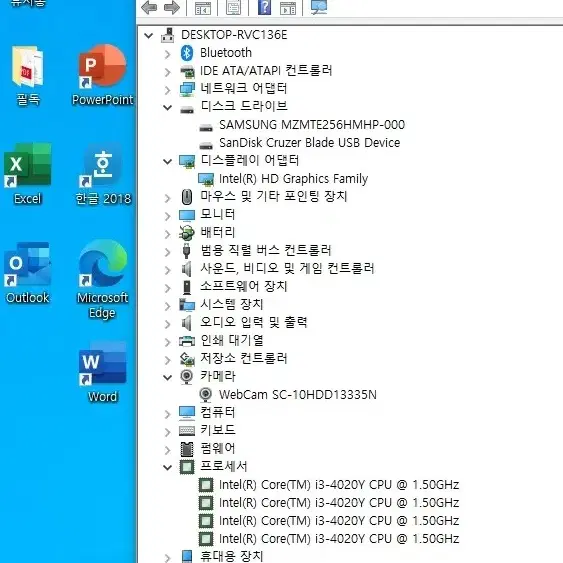Select the 시스템 장치 category label
Image resolution: width=563 pixels, height=563 pixels.
tap(232, 304)
